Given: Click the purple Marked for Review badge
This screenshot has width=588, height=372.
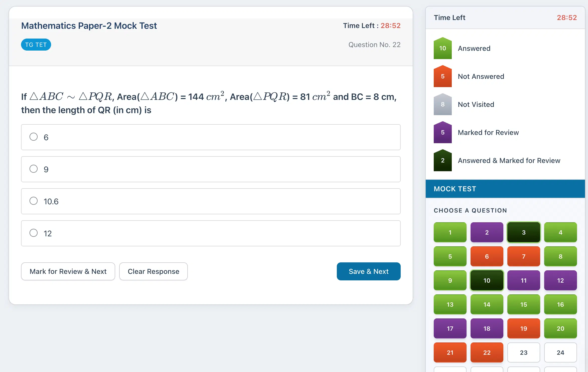Looking at the screenshot, I should pos(443,132).
